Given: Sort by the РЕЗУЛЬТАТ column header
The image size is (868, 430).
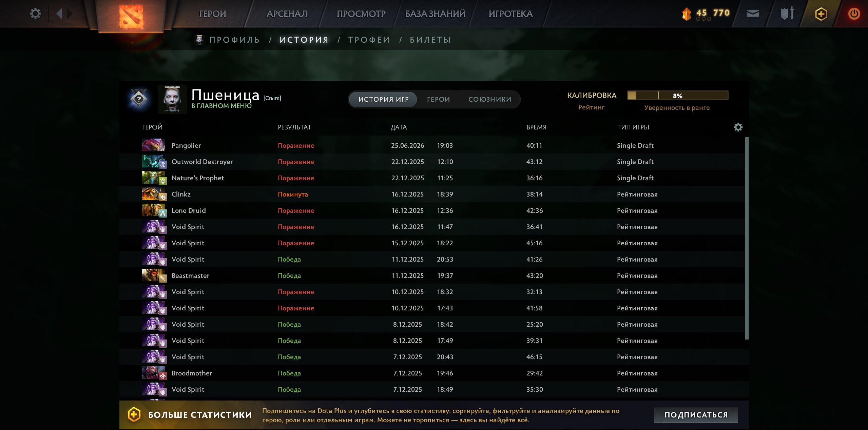Looking at the screenshot, I should [294, 127].
